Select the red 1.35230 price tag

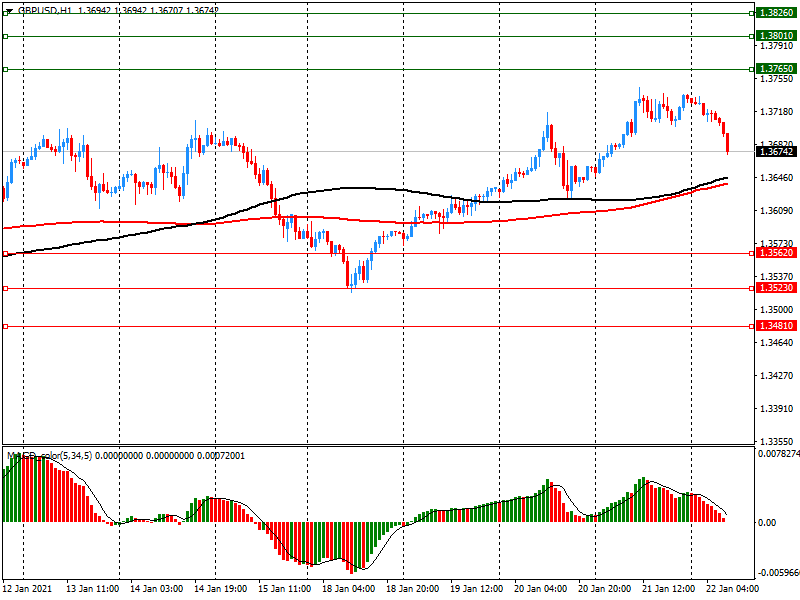click(x=776, y=288)
